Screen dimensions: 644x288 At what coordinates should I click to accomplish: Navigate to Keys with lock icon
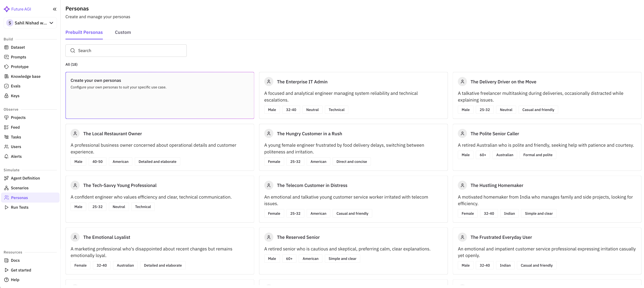pyautogui.click(x=15, y=96)
